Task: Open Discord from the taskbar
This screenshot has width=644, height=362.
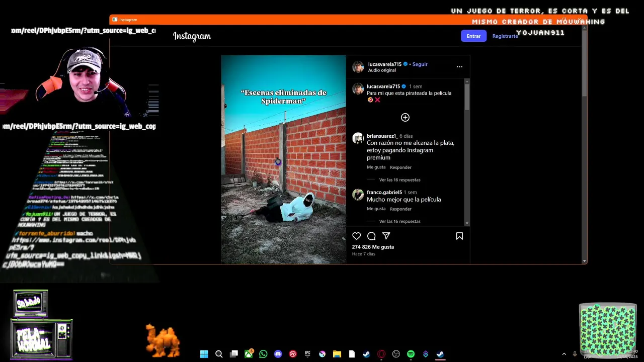Action: (278, 354)
